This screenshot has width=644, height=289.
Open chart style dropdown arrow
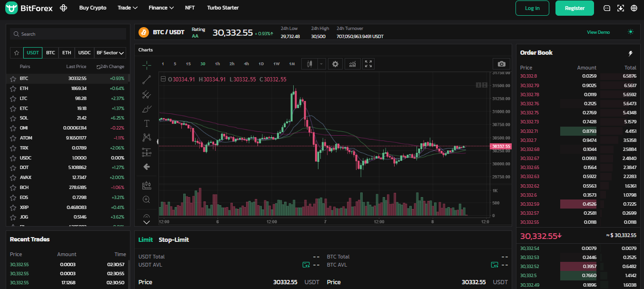(321, 64)
